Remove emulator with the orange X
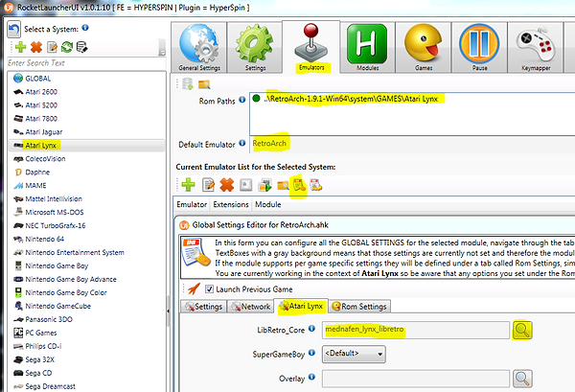 pyautogui.click(x=227, y=185)
